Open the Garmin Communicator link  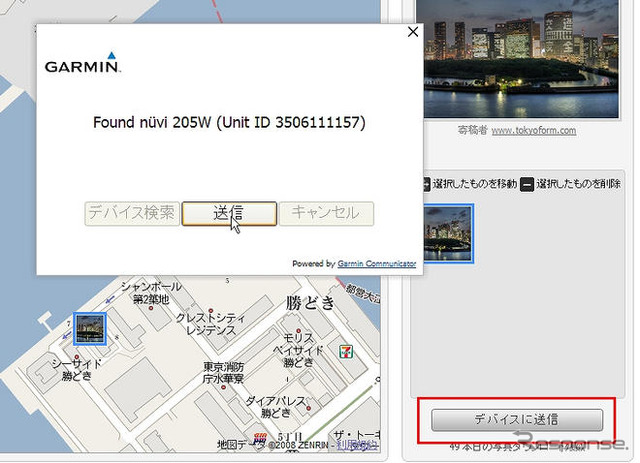pos(376,264)
